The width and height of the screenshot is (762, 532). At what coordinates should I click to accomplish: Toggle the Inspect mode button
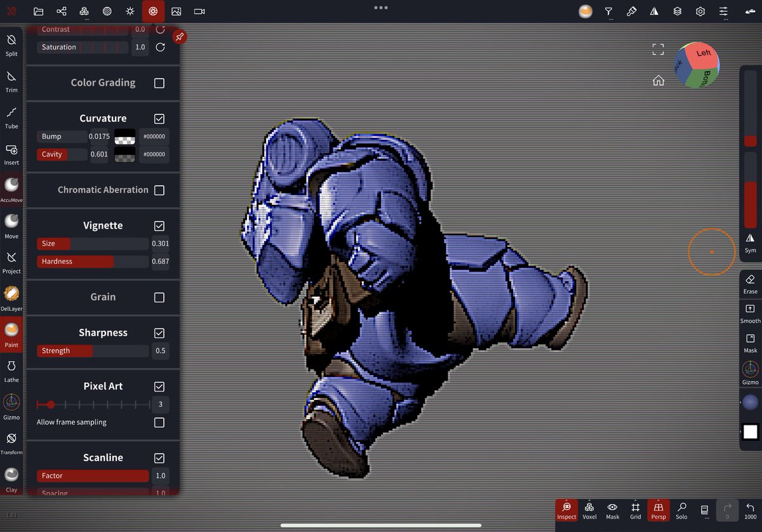(566, 510)
